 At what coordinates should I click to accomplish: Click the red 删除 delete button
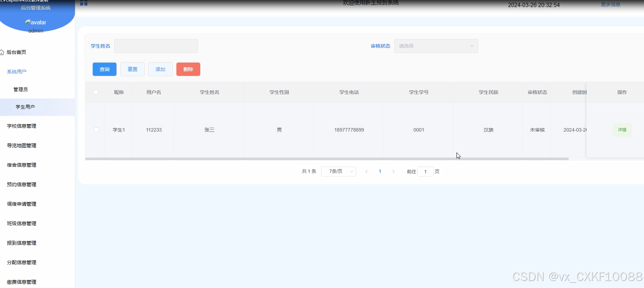pyautogui.click(x=188, y=69)
